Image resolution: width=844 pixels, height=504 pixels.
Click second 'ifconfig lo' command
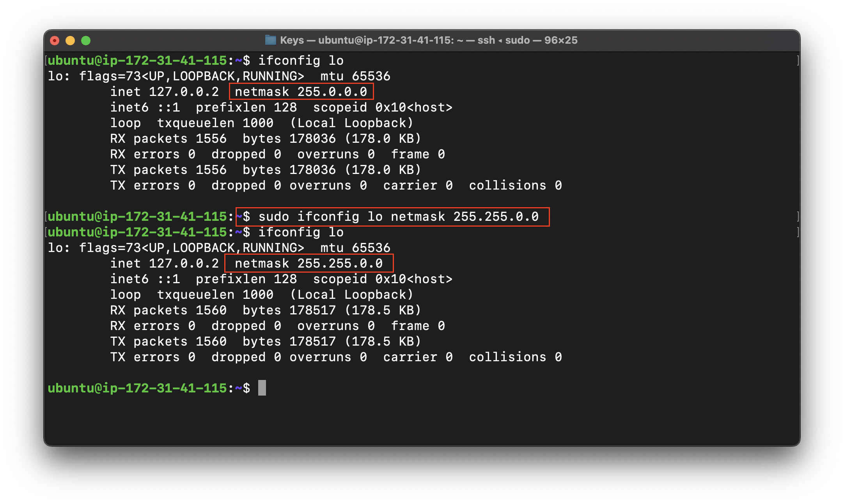301,232
